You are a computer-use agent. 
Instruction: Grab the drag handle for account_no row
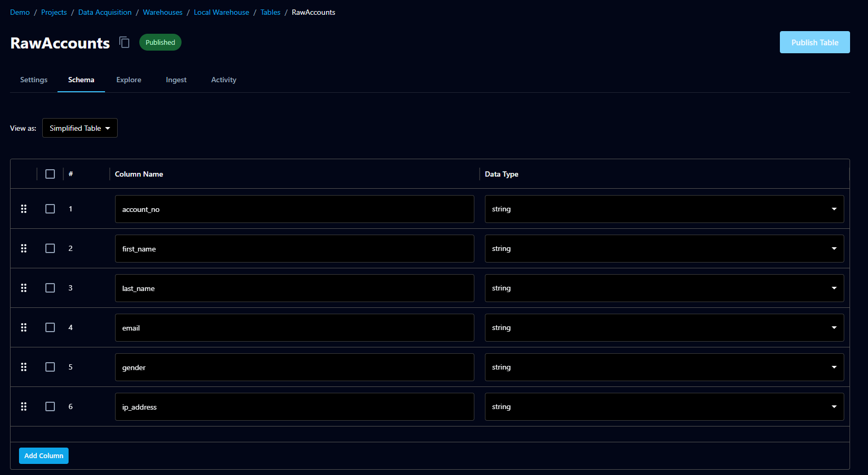(24, 209)
